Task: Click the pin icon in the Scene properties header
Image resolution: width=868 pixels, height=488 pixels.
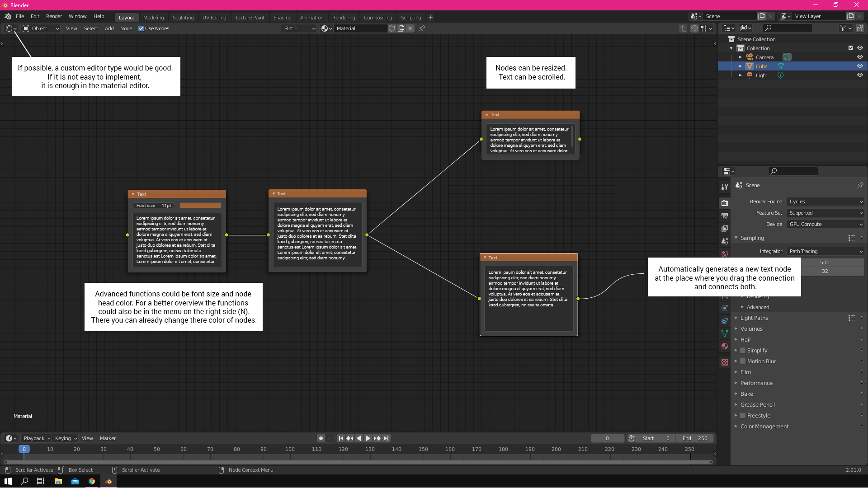Action: point(860,185)
